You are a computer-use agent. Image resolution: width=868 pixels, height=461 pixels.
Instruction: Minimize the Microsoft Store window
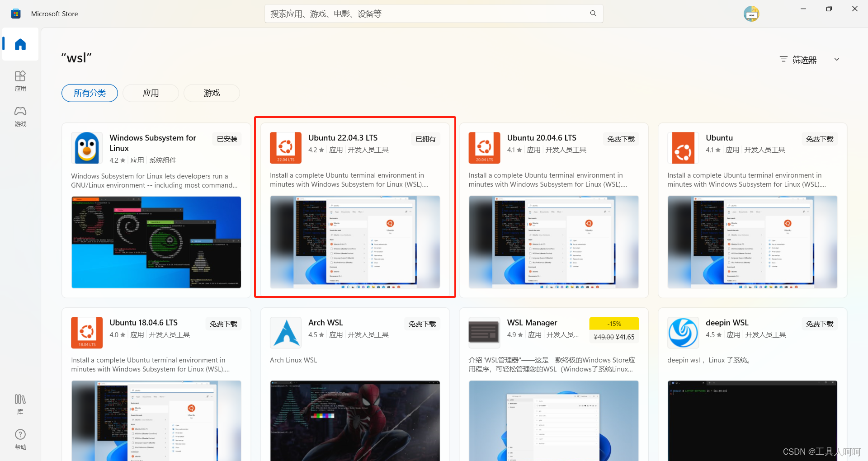(x=803, y=9)
